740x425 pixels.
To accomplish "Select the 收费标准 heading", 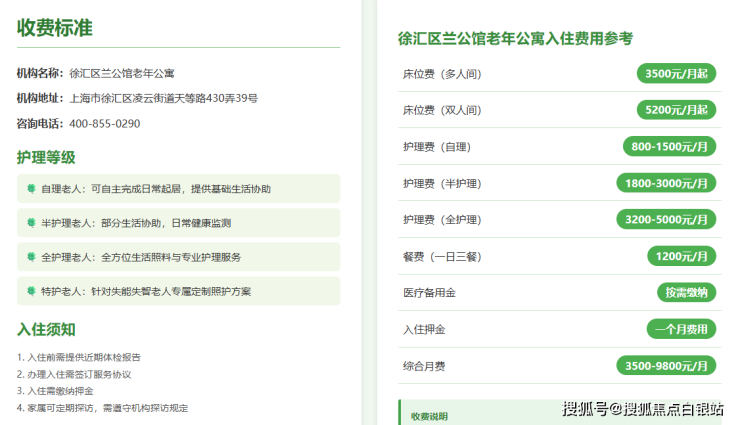I will [55, 28].
